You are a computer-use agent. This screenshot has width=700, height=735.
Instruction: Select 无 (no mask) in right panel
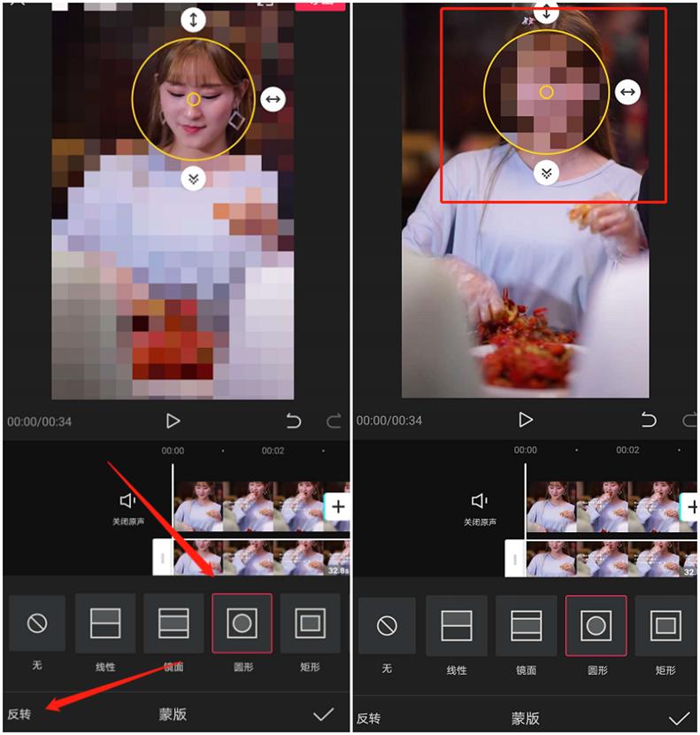387,626
